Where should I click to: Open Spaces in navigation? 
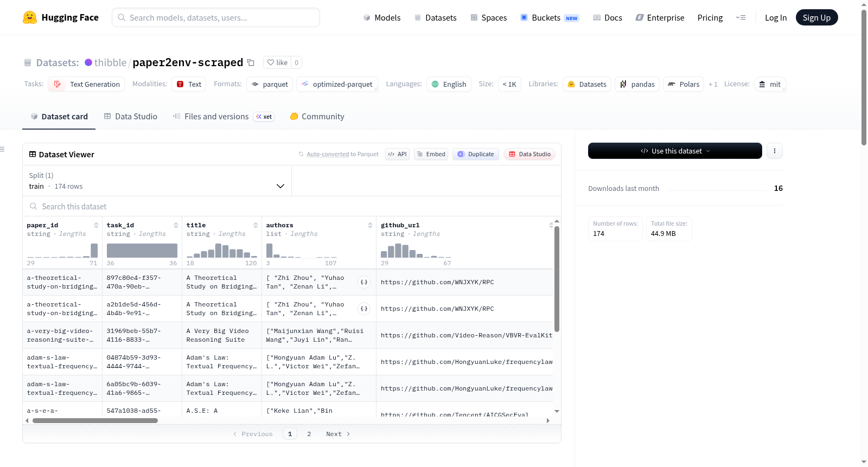pyautogui.click(x=488, y=17)
